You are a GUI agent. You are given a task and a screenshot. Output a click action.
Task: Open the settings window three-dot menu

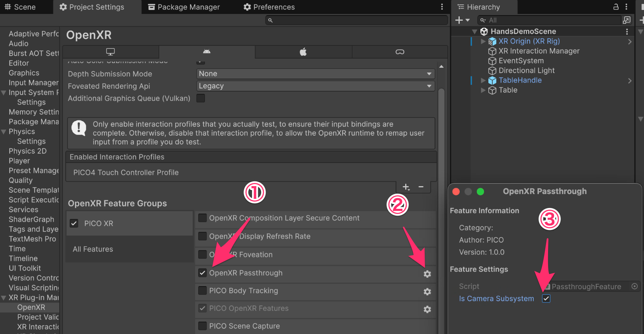(x=442, y=7)
